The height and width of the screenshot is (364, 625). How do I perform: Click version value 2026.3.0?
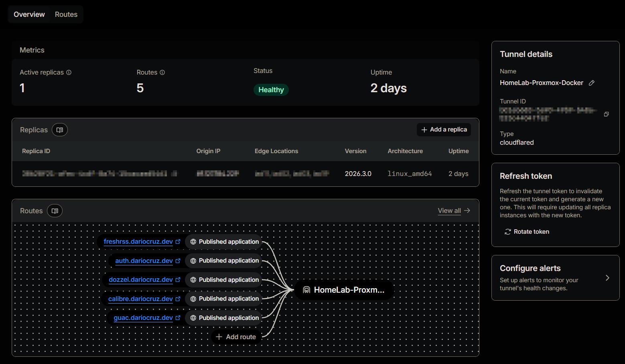[358, 174]
